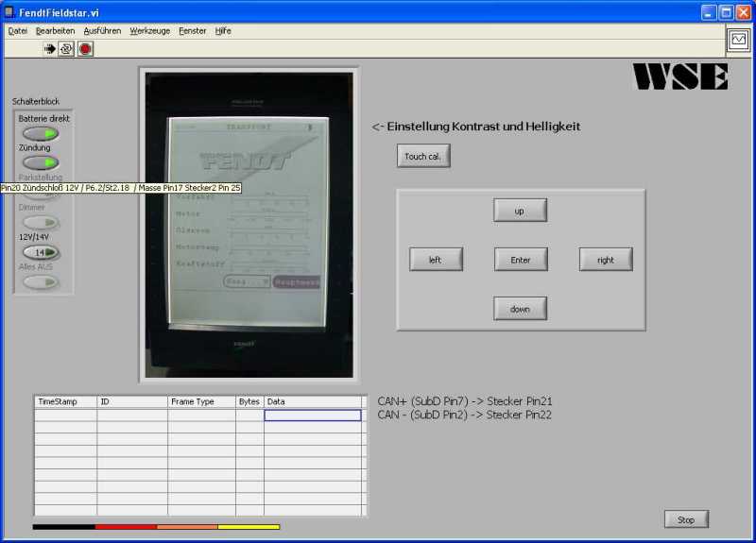
Task: Click the up button
Action: pos(520,211)
